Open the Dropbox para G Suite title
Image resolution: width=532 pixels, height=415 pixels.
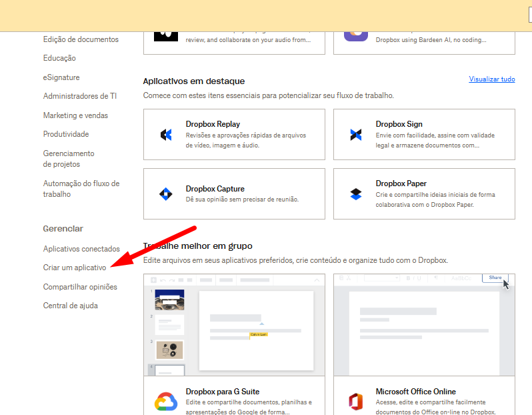coord(223,392)
